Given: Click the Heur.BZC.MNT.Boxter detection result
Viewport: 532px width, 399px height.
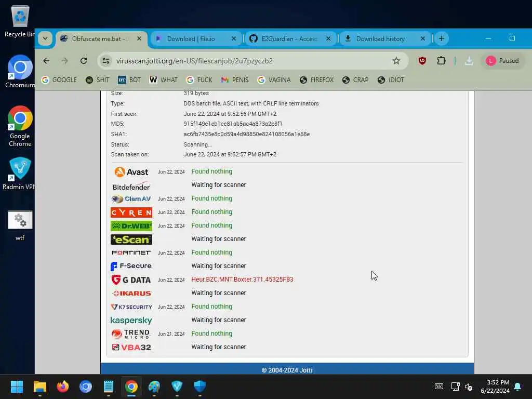Looking at the screenshot, I should (x=242, y=279).
